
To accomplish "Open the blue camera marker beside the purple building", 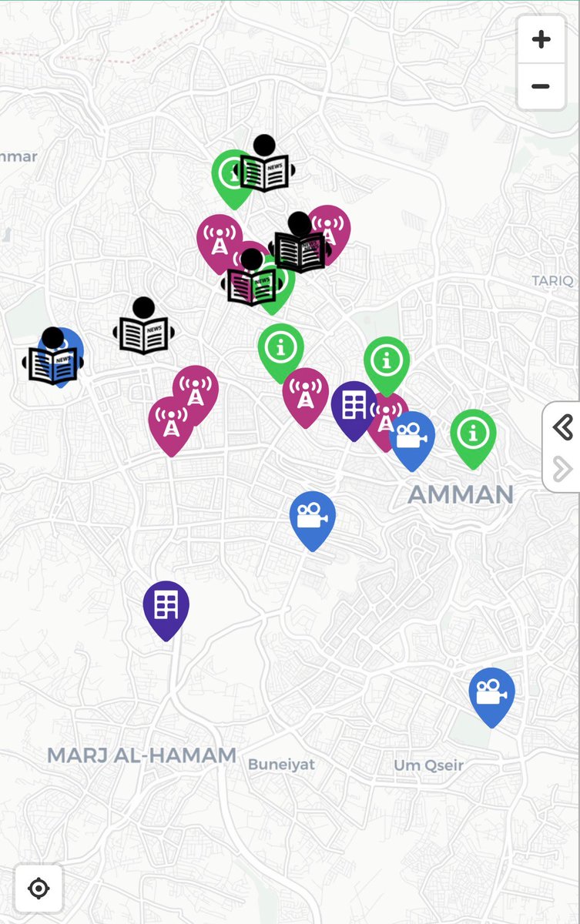I will click(x=412, y=440).
